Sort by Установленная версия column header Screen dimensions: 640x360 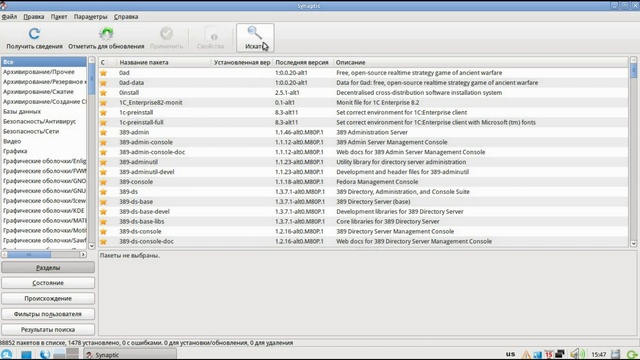[241, 62]
